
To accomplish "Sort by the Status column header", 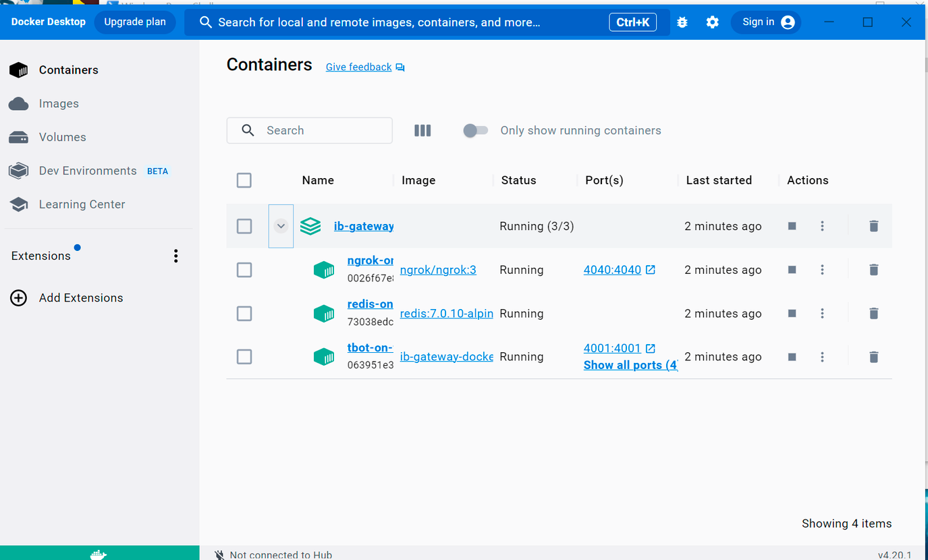I will [x=518, y=180].
